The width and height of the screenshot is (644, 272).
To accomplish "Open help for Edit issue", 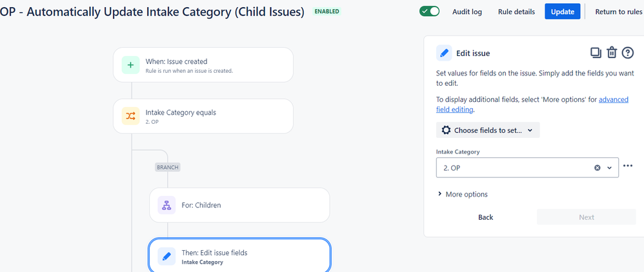I will 628,53.
